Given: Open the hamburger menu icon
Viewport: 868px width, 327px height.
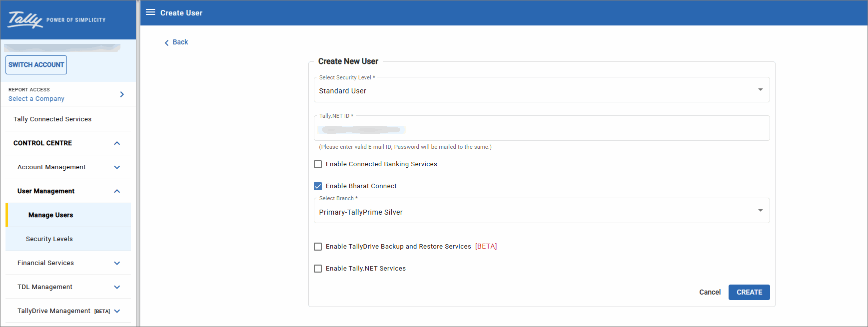Looking at the screenshot, I should 150,12.
